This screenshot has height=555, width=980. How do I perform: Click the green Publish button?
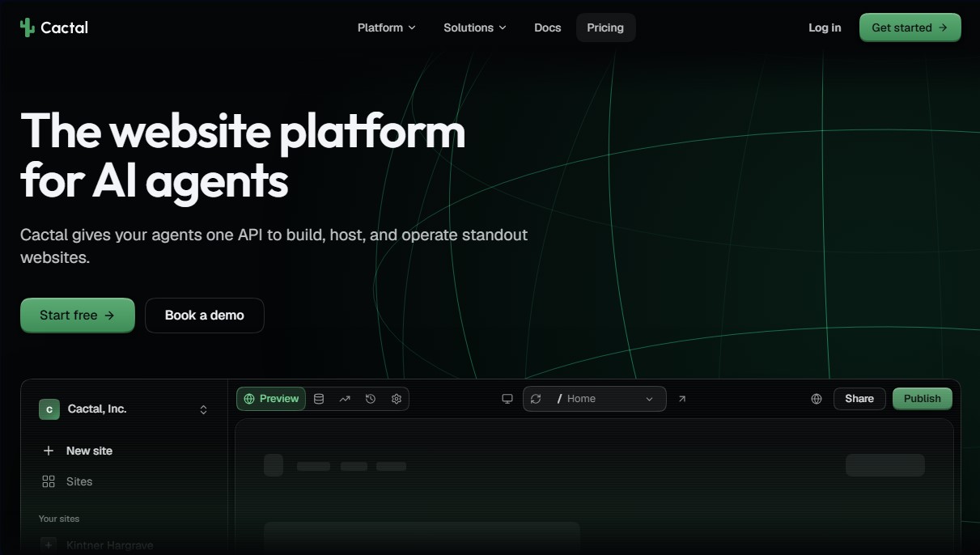pos(923,399)
